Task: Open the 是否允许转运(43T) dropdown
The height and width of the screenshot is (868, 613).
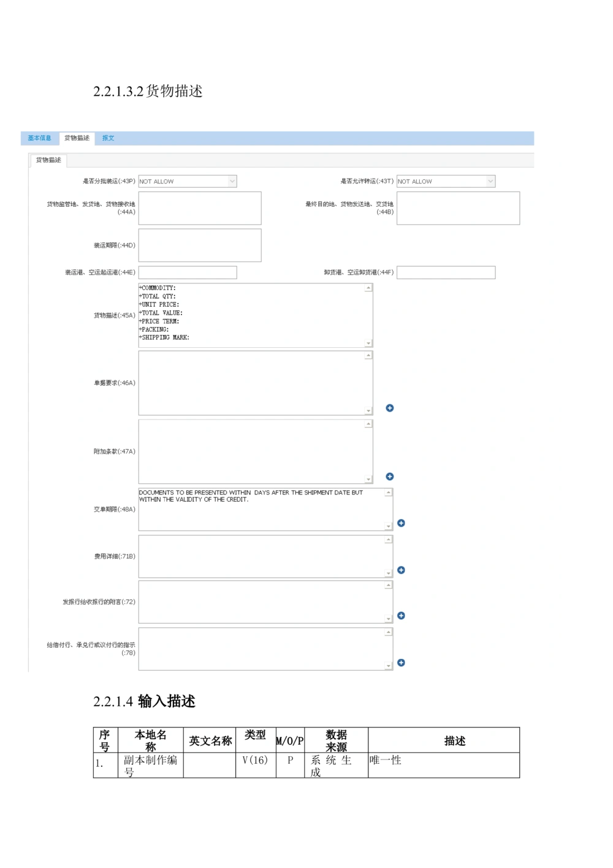Action: pos(490,181)
